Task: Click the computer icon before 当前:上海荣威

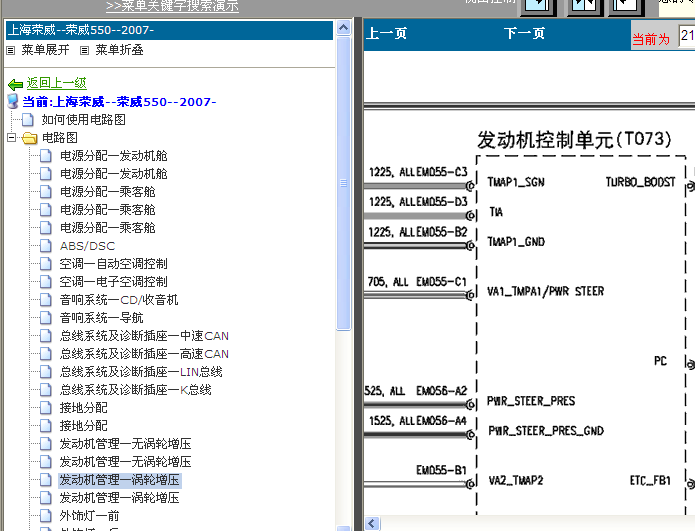Action: pos(13,102)
